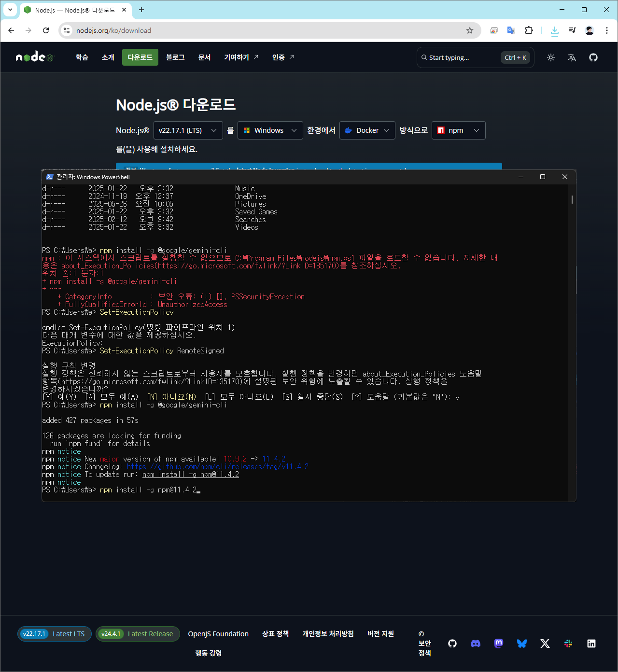Image resolution: width=618 pixels, height=672 pixels.
Task: Open Chrome downloads icon in toolbar
Action: (x=555, y=30)
